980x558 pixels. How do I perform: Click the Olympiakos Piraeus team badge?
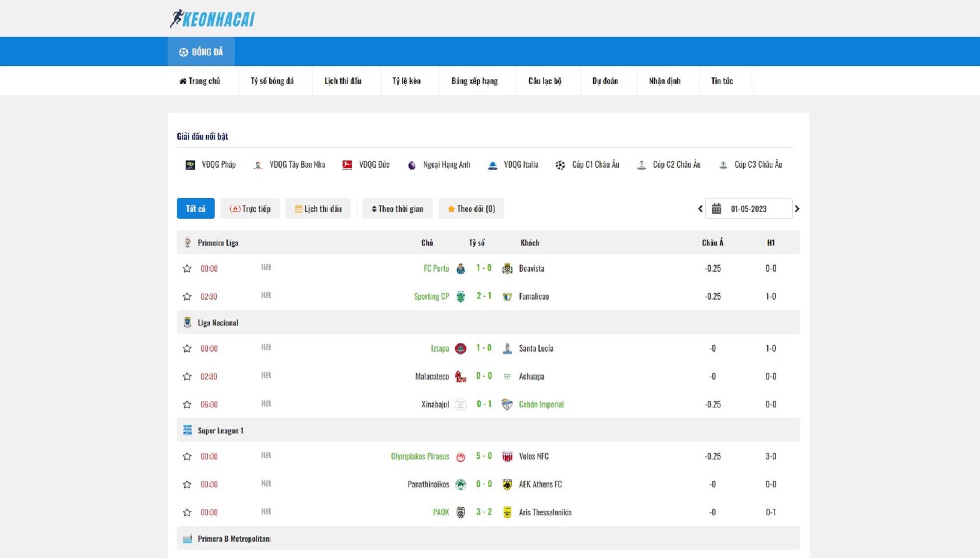461,457
